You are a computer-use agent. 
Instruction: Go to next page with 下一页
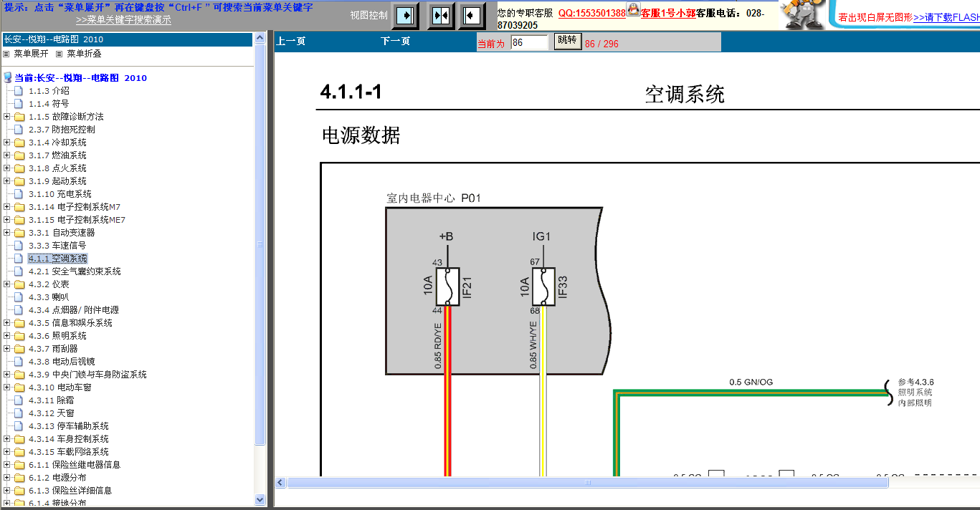[x=395, y=42]
